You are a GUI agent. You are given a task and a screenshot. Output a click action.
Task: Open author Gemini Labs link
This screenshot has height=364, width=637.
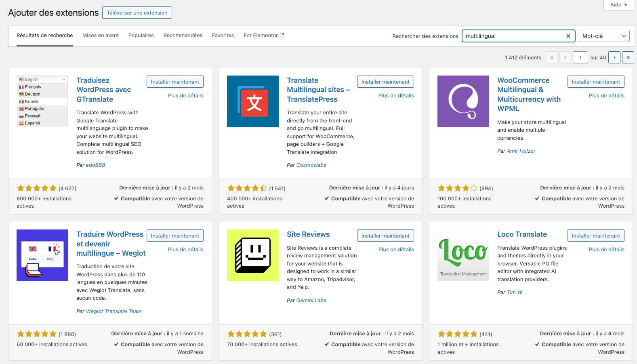tap(311, 300)
